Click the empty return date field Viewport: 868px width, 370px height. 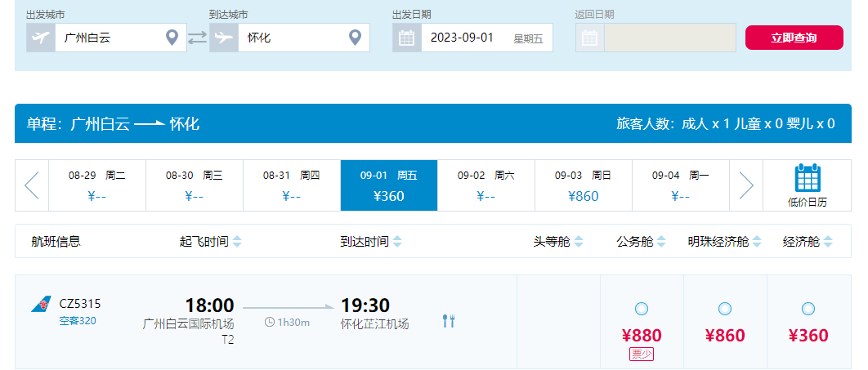(670, 38)
